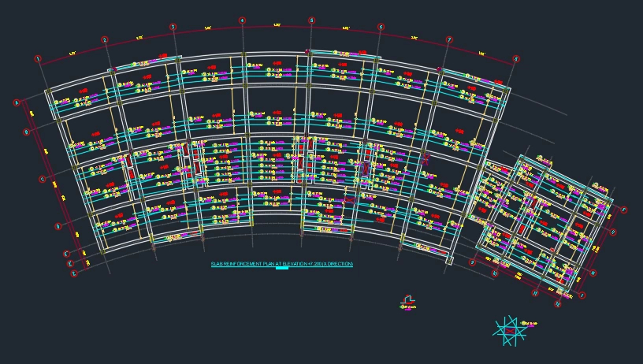Select grid bubble 9 below the right wing
Viewport: 643px width, 364px height.
point(473,262)
